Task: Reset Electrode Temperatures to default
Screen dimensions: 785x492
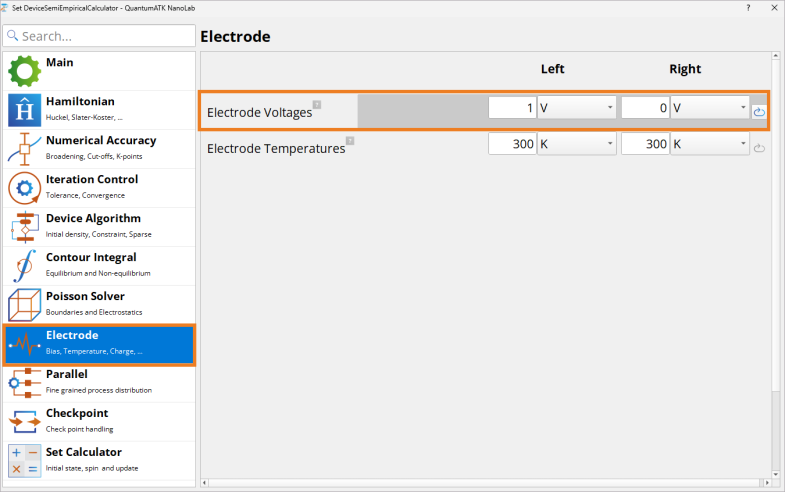Action: click(x=759, y=148)
